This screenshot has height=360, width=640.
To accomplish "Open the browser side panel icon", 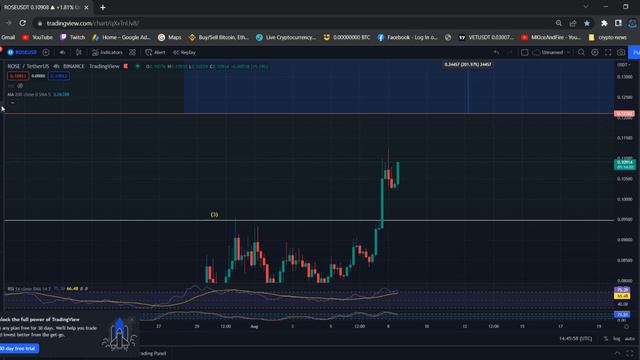I will [x=618, y=23].
